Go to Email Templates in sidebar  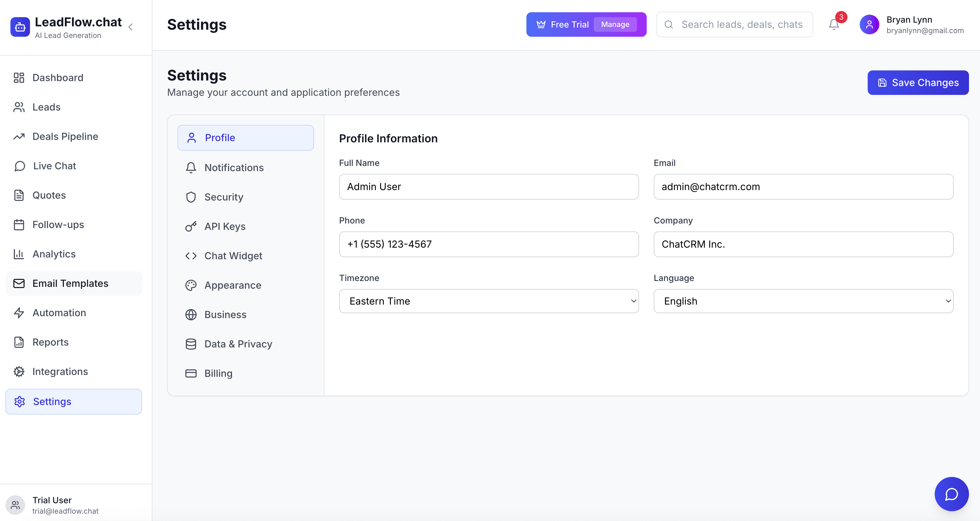coord(70,283)
